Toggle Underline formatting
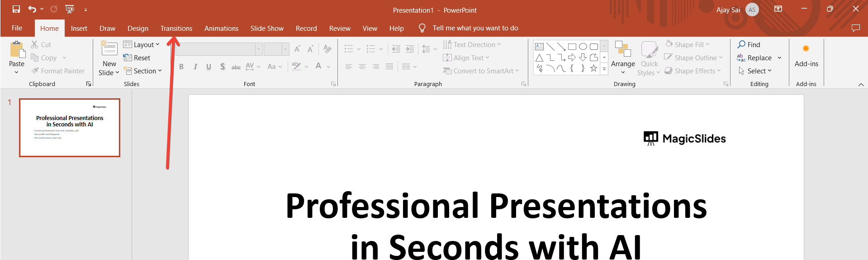This screenshot has height=260, width=868. (209, 67)
